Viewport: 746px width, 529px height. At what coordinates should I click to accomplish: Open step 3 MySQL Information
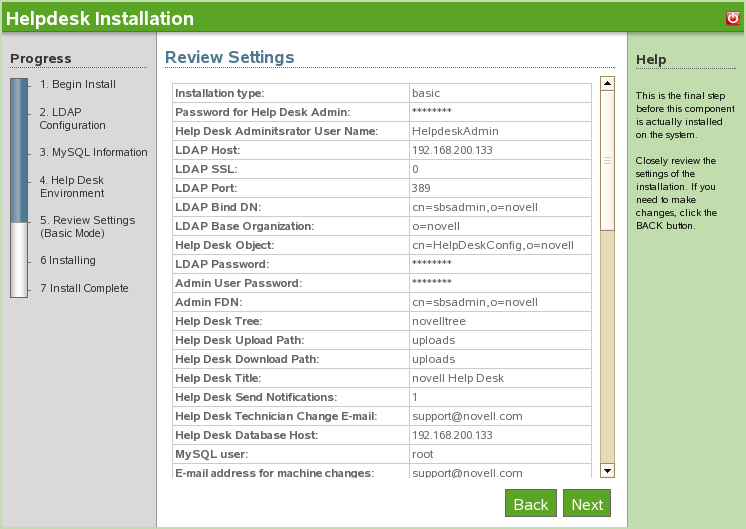point(93,152)
